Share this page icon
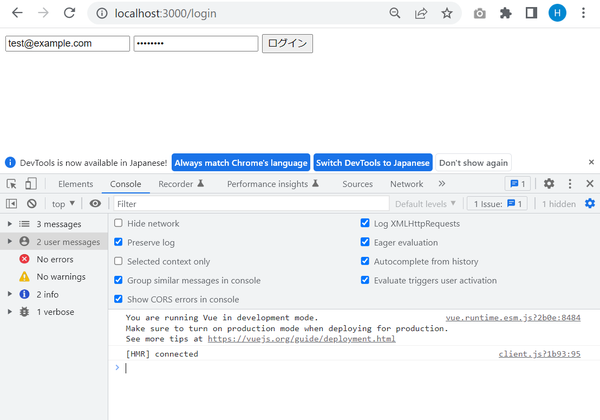Viewport: 600px width, 420px height. click(x=421, y=13)
